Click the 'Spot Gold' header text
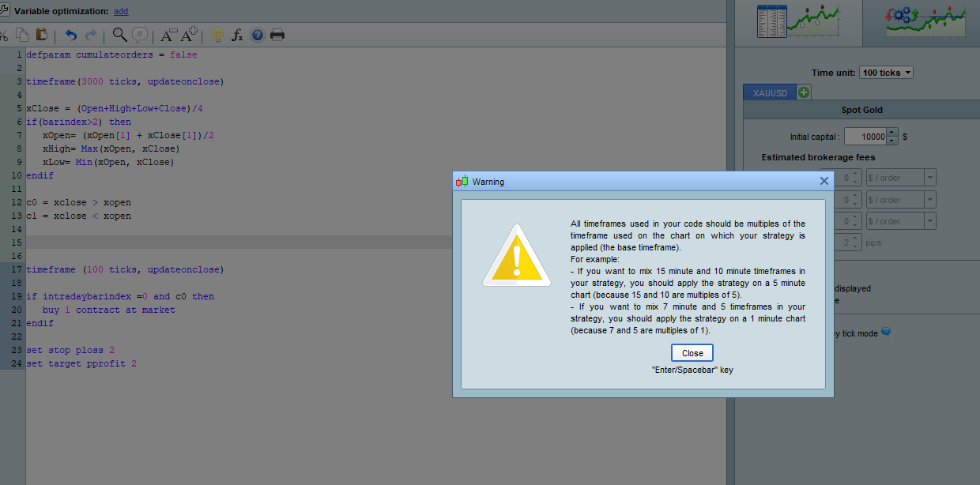Viewport: 980px width, 485px height. [861, 110]
